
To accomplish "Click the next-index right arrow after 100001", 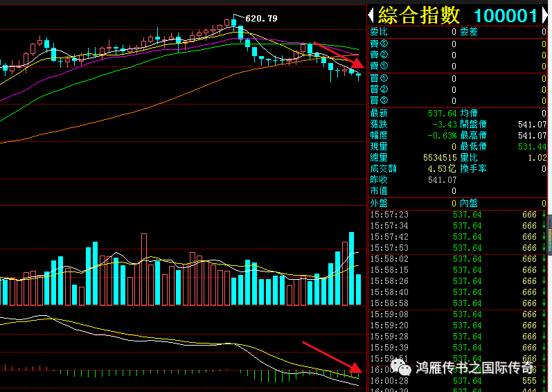I will (x=545, y=15).
